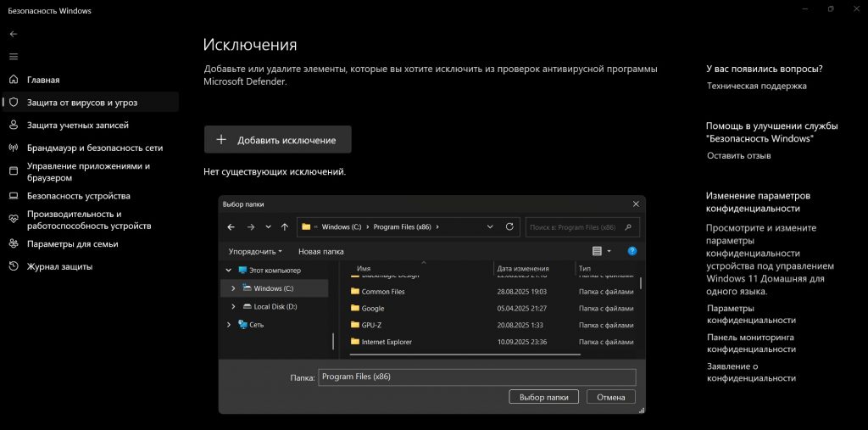Click the Refresh icon beside the address bar
This screenshot has width=868, height=430.
pos(509,227)
